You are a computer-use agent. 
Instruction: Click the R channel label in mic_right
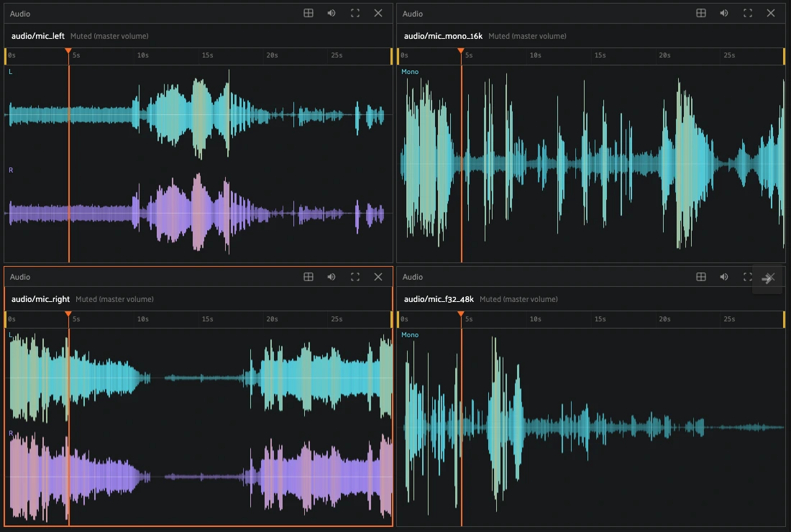11,434
